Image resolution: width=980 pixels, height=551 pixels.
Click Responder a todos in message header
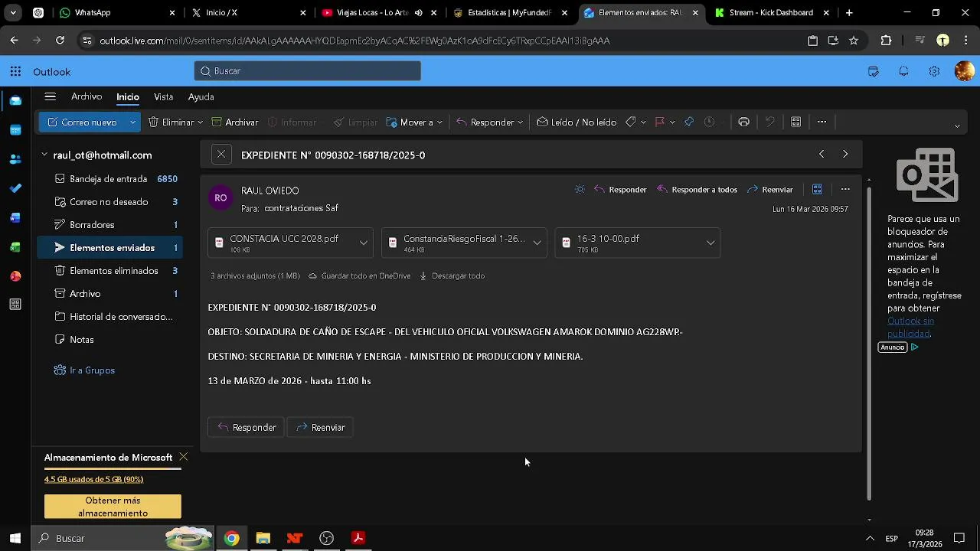(697, 190)
